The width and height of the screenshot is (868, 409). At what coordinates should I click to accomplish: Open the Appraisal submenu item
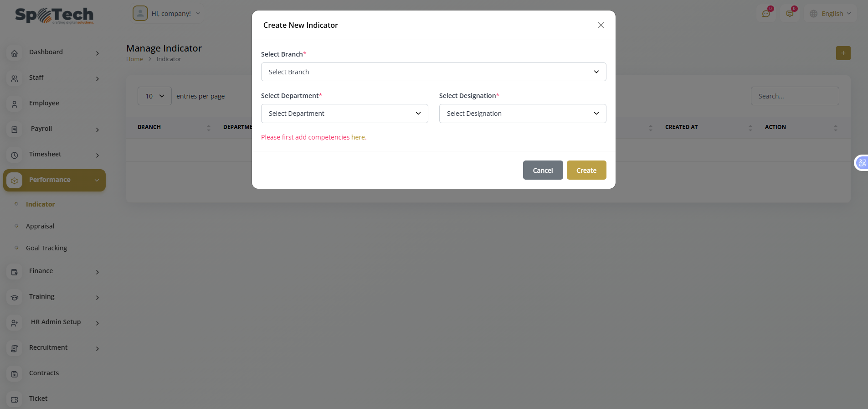coord(40,226)
